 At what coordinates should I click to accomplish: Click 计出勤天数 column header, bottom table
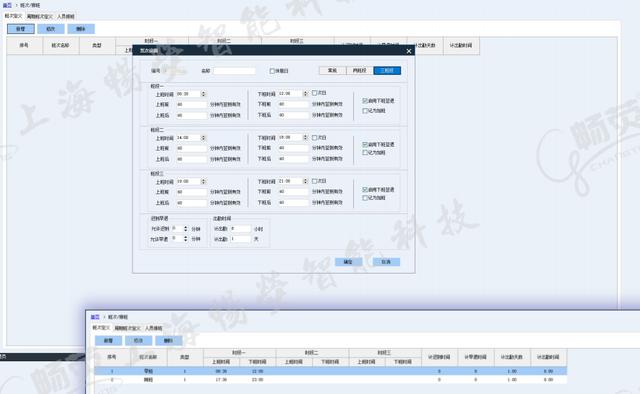(x=512, y=357)
